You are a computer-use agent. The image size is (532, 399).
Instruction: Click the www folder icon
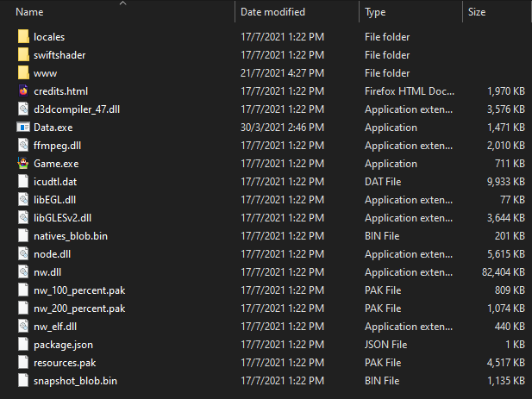point(23,73)
